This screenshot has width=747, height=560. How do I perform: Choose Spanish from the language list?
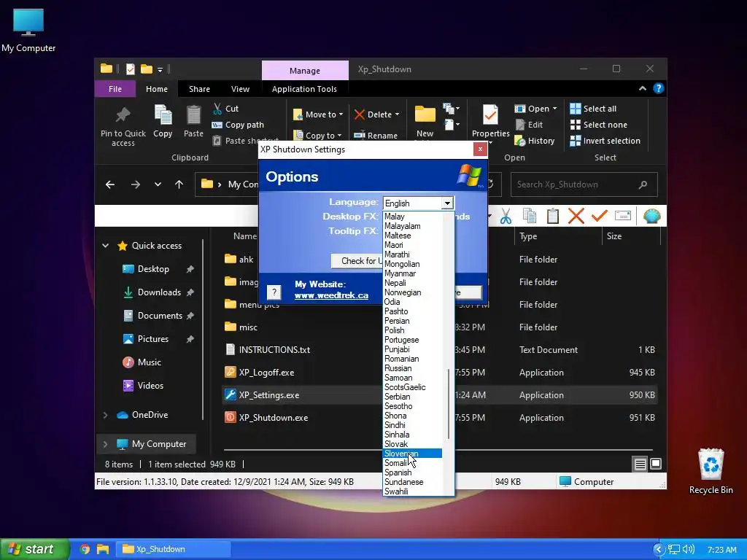pos(413,472)
